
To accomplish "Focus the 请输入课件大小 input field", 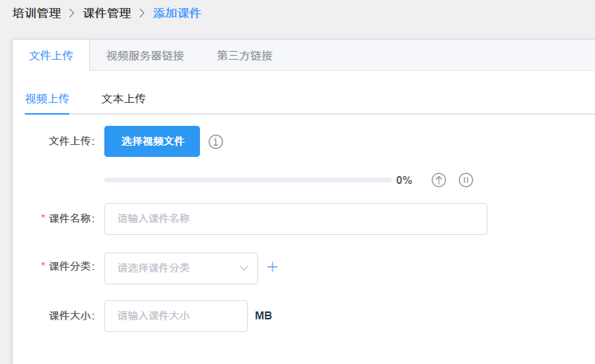I will 176,316.
